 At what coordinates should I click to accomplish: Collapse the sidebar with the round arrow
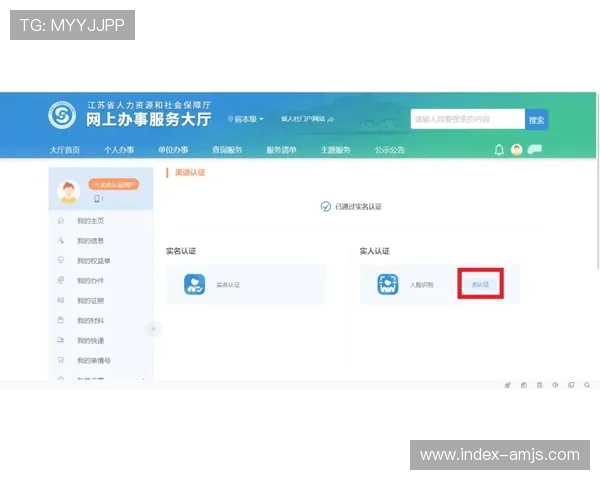[x=153, y=329]
